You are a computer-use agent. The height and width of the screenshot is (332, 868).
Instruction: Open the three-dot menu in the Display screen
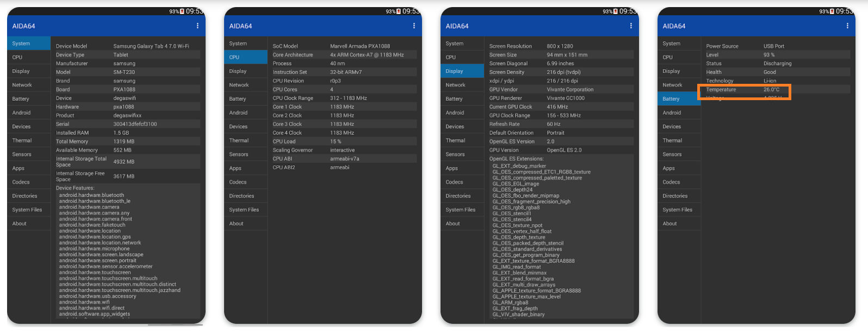tap(631, 26)
